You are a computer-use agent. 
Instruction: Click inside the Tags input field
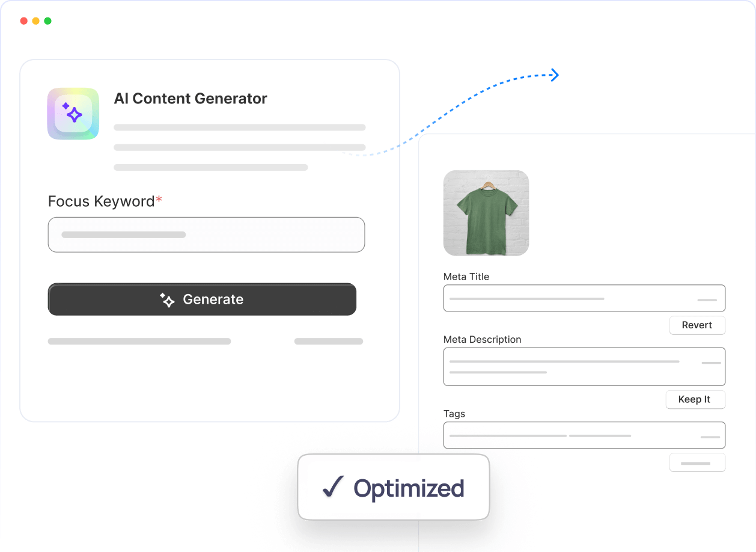pyautogui.click(x=584, y=435)
